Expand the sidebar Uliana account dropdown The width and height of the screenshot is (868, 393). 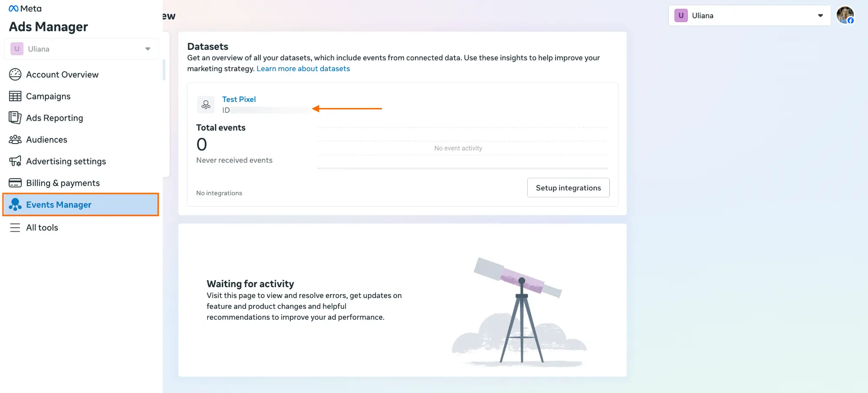(81, 49)
